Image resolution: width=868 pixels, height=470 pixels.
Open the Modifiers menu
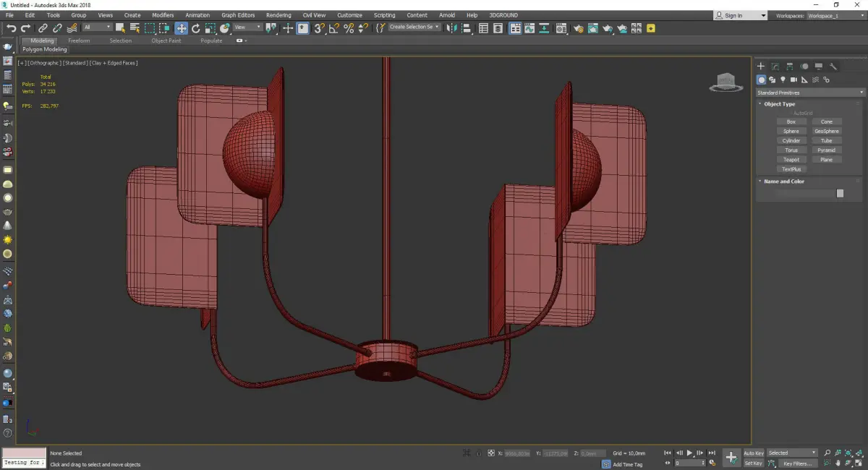[163, 14]
